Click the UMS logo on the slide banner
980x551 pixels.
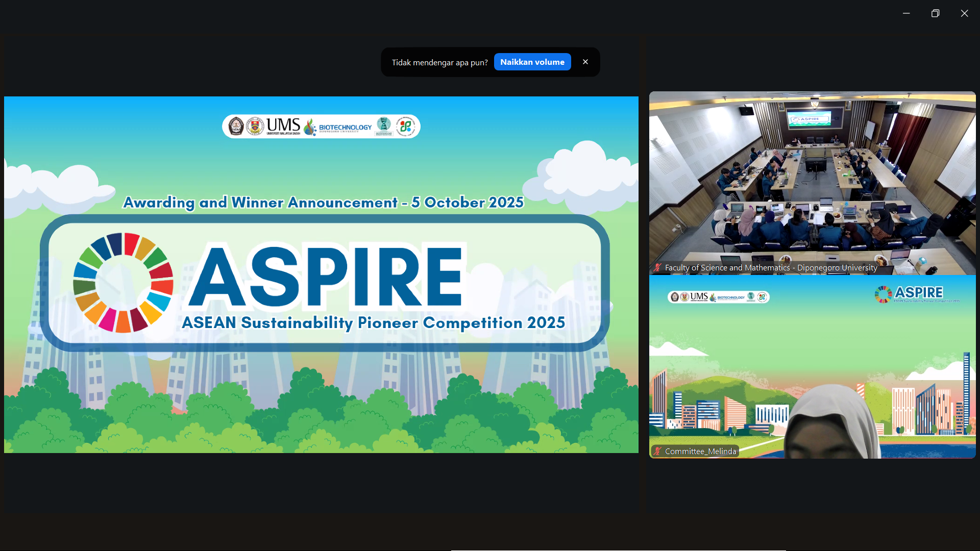pyautogui.click(x=282, y=126)
